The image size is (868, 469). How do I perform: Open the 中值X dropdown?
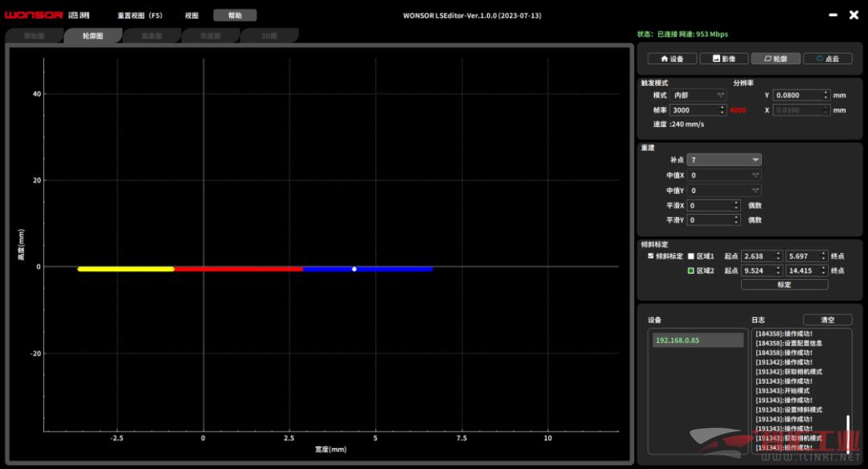[x=724, y=175]
